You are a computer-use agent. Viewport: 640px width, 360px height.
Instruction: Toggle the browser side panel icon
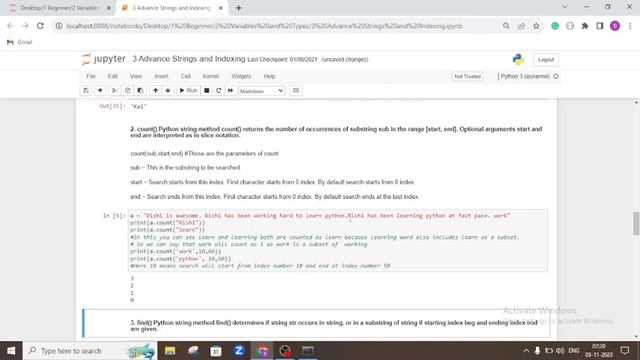[x=600, y=26]
